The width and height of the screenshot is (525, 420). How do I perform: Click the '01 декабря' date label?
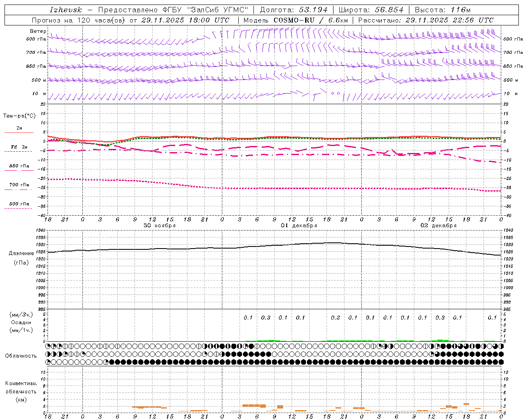click(299, 226)
